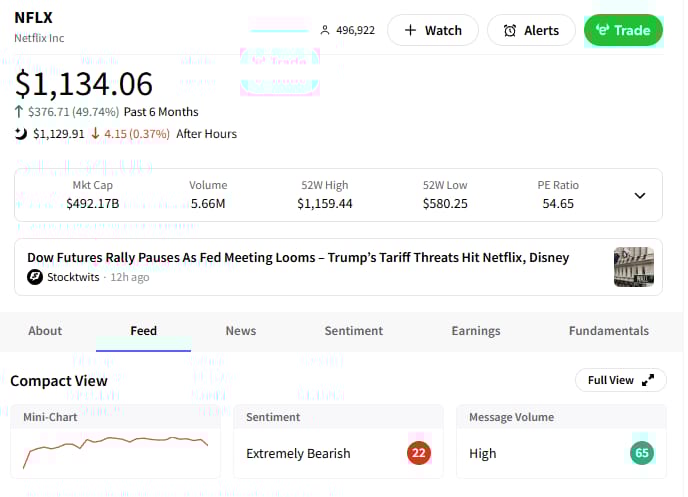Switch to the About tab
The height and width of the screenshot is (497, 688).
45,331
